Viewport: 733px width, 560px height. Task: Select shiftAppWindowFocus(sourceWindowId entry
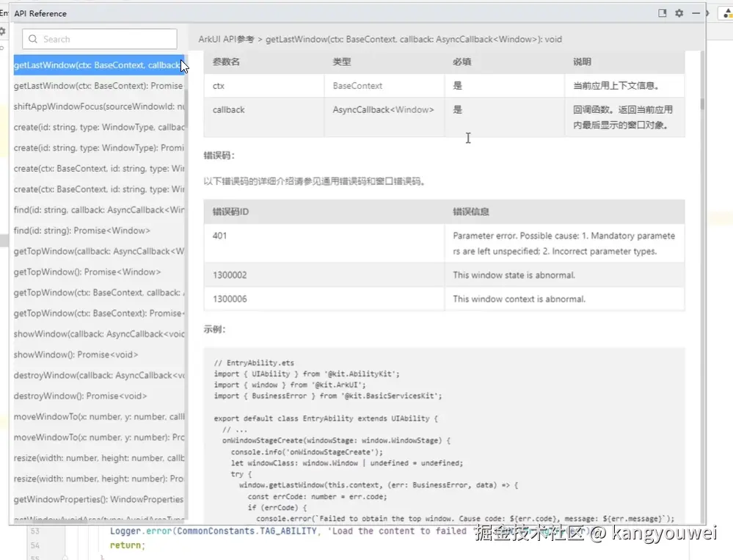pos(98,106)
